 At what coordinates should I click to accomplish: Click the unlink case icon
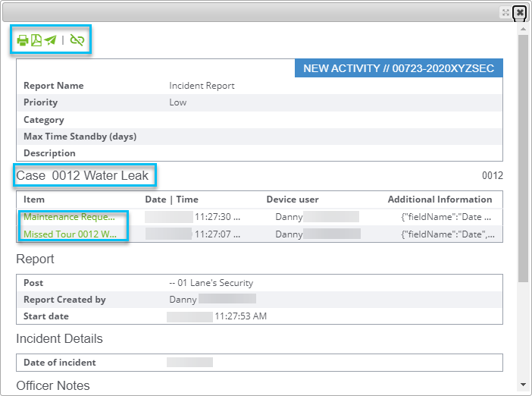pos(77,40)
